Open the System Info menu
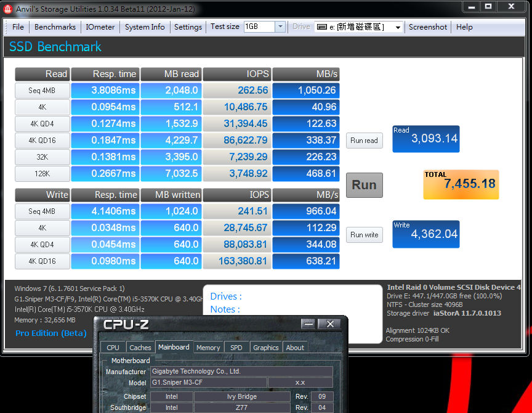Image resolution: width=532 pixels, height=413 pixels. point(145,27)
